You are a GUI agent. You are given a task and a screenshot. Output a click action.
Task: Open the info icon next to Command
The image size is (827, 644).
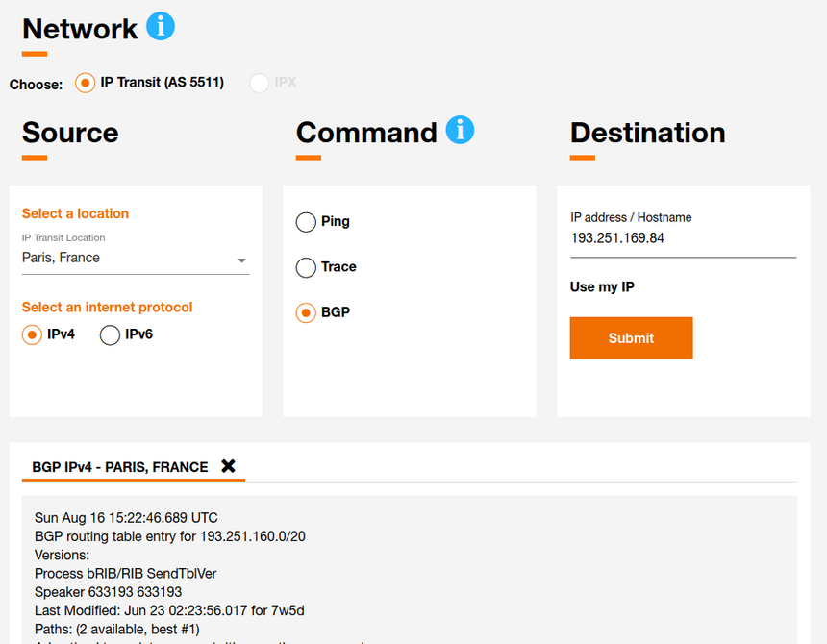coord(460,130)
